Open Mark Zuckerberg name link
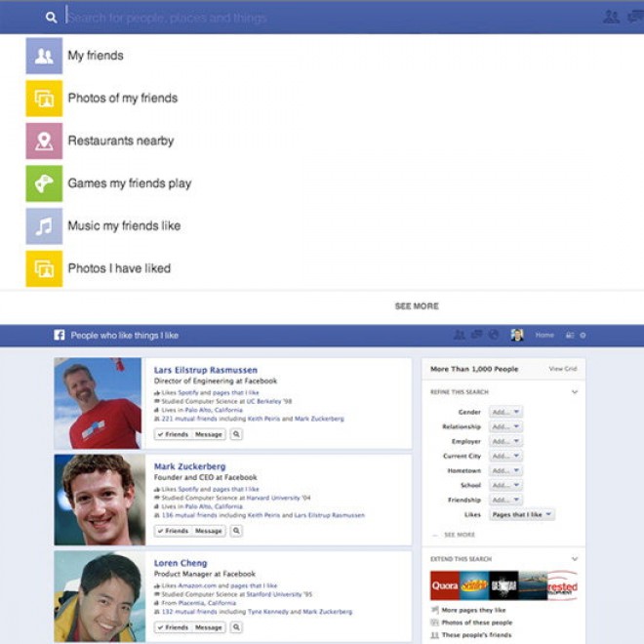Viewport: 644px width, 644px height. [189, 466]
